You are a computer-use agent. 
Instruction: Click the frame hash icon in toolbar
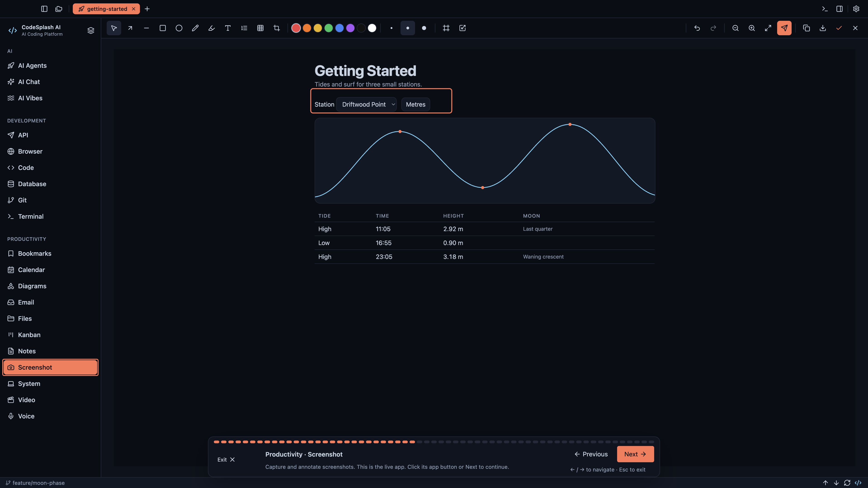[x=446, y=28]
